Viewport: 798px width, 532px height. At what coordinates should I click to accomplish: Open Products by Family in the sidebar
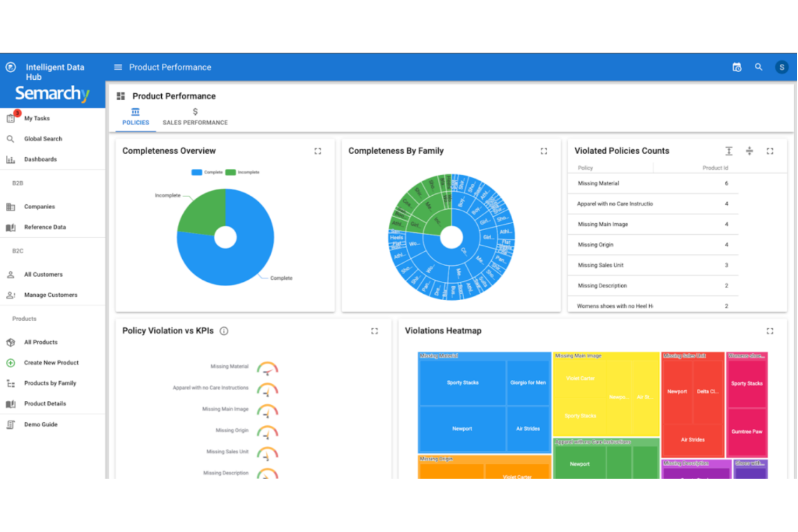(x=49, y=383)
